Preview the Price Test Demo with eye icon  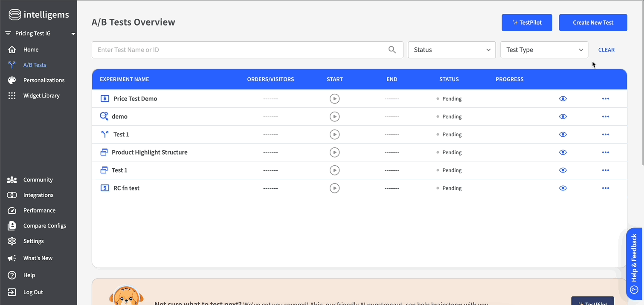point(563,99)
